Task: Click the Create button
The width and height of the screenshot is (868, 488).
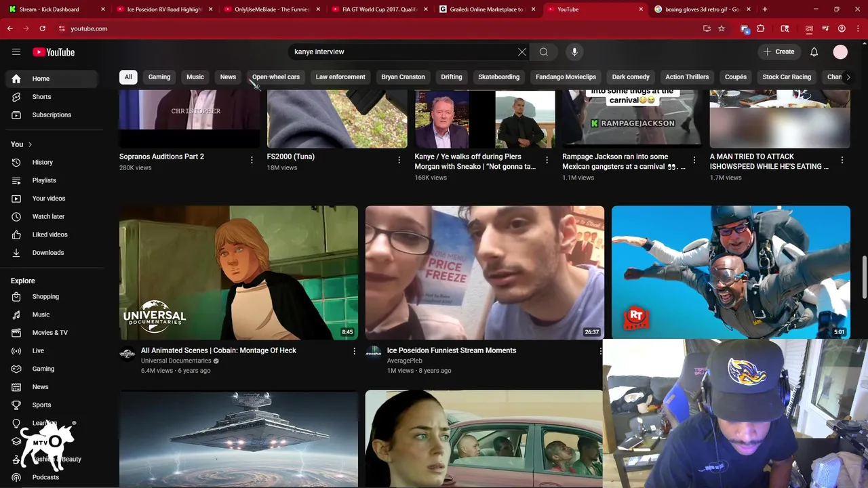Action: pos(778,52)
